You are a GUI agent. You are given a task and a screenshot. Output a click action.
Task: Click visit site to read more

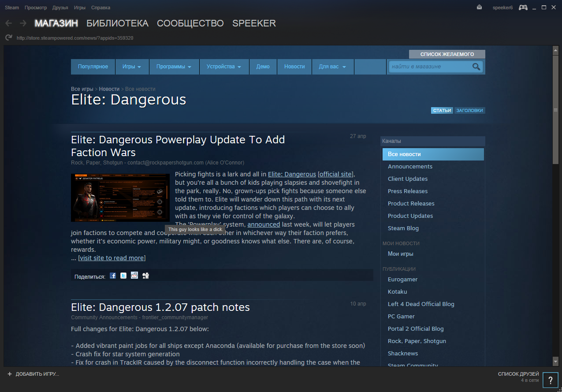tap(112, 258)
